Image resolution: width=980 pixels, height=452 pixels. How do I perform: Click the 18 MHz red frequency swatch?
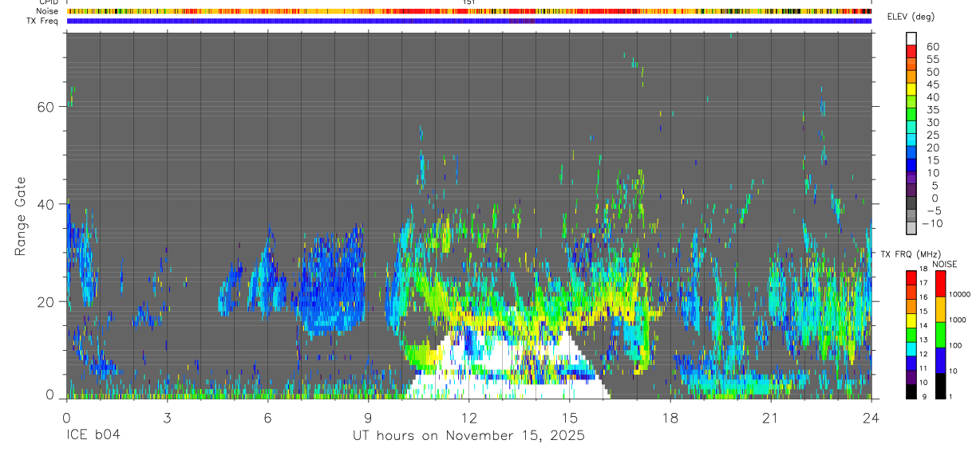pyautogui.click(x=911, y=274)
